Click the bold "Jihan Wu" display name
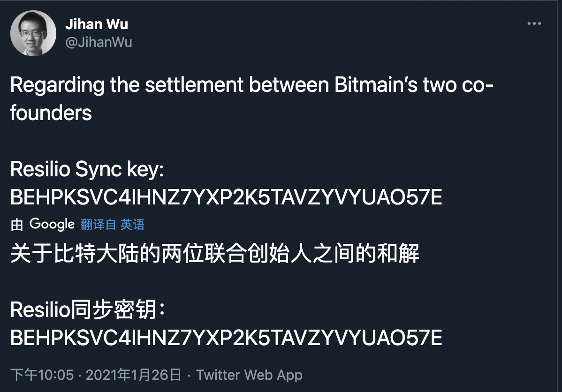This screenshot has height=392, width=562. click(x=97, y=24)
